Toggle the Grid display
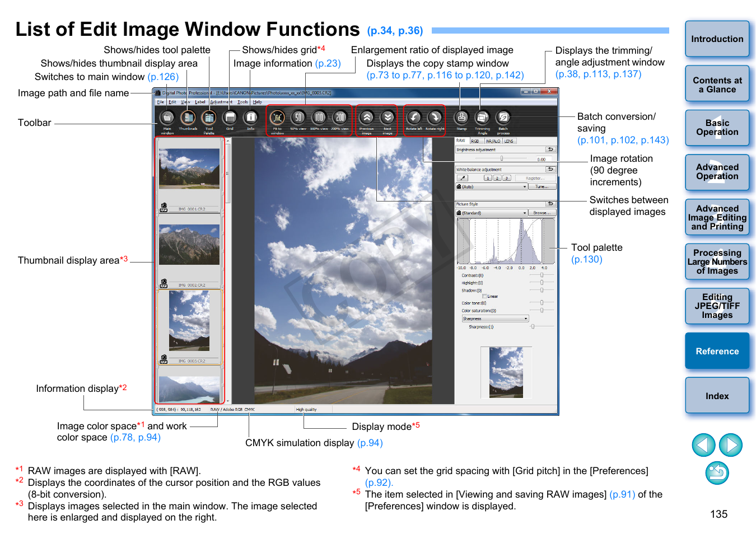756x534 pixels. 230,118
